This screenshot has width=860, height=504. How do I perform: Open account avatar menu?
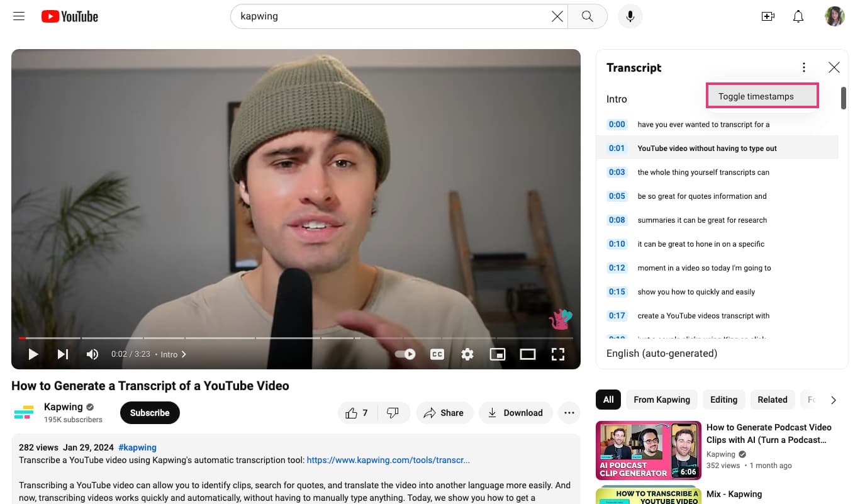835,16
